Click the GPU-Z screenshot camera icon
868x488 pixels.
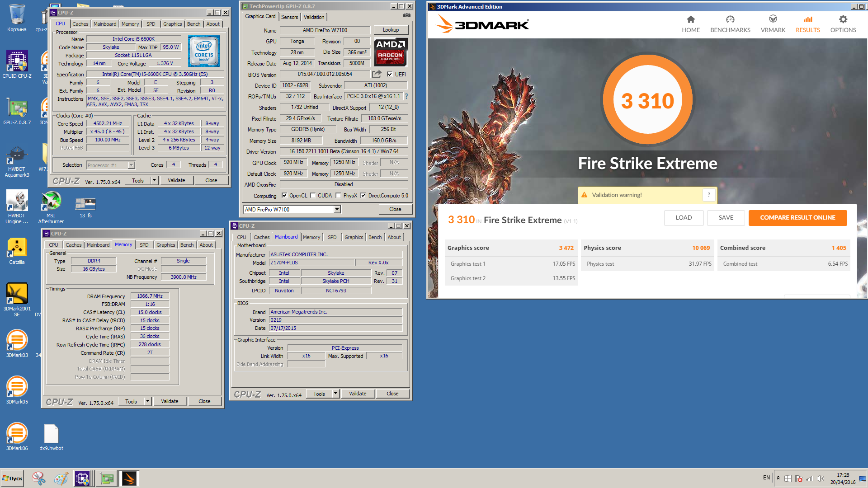coord(407,15)
